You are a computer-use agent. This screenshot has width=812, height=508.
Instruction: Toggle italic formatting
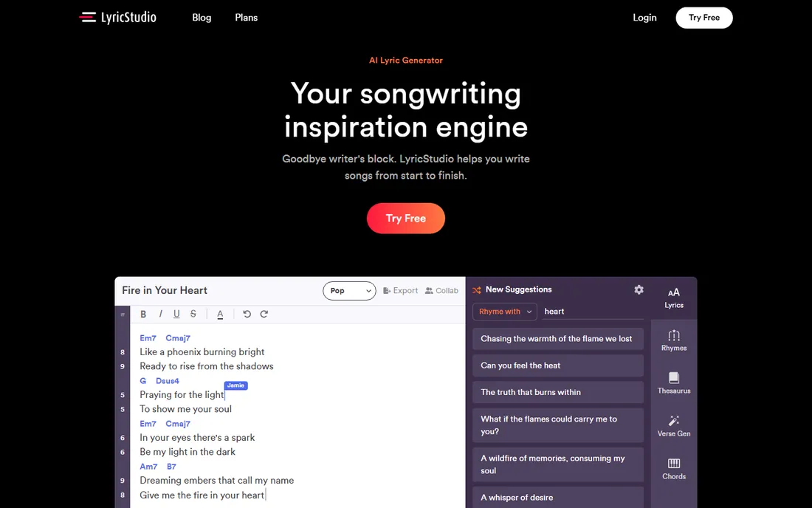[x=160, y=314]
